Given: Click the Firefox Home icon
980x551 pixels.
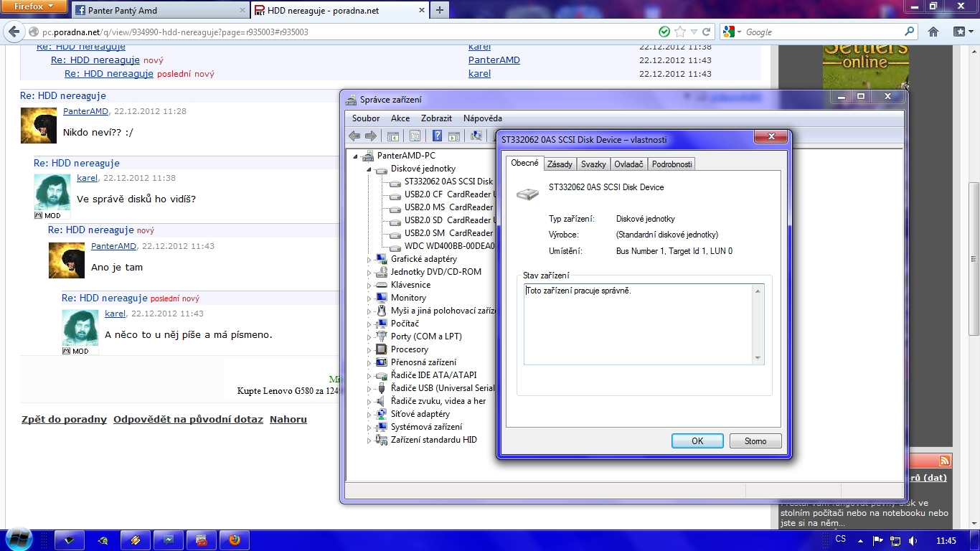Looking at the screenshot, I should (933, 32).
